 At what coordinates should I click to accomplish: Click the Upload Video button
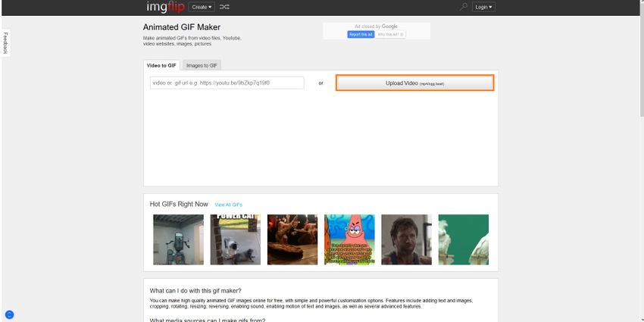click(x=415, y=83)
